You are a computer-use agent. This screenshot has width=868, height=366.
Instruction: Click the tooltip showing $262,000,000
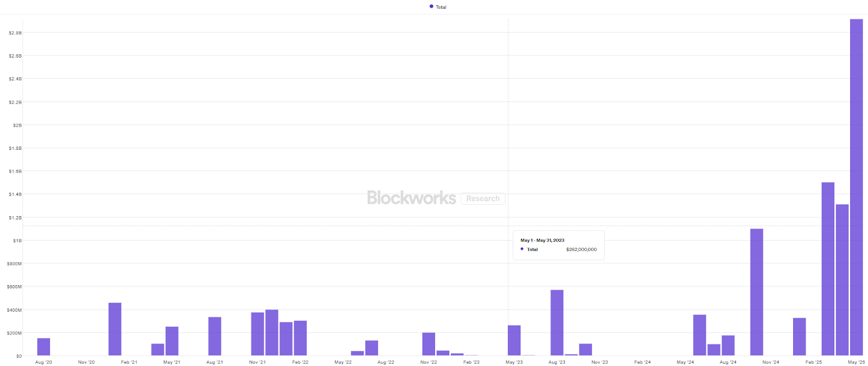tap(558, 245)
